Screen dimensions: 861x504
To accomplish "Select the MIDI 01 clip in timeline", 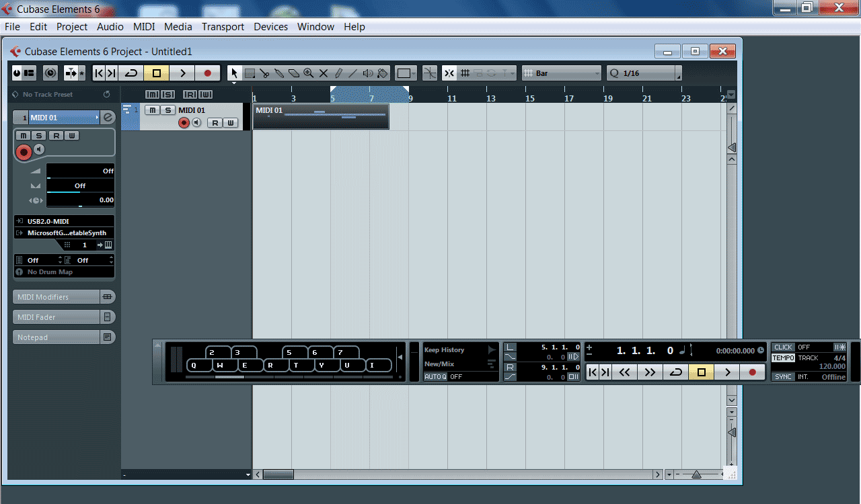I will 321,116.
